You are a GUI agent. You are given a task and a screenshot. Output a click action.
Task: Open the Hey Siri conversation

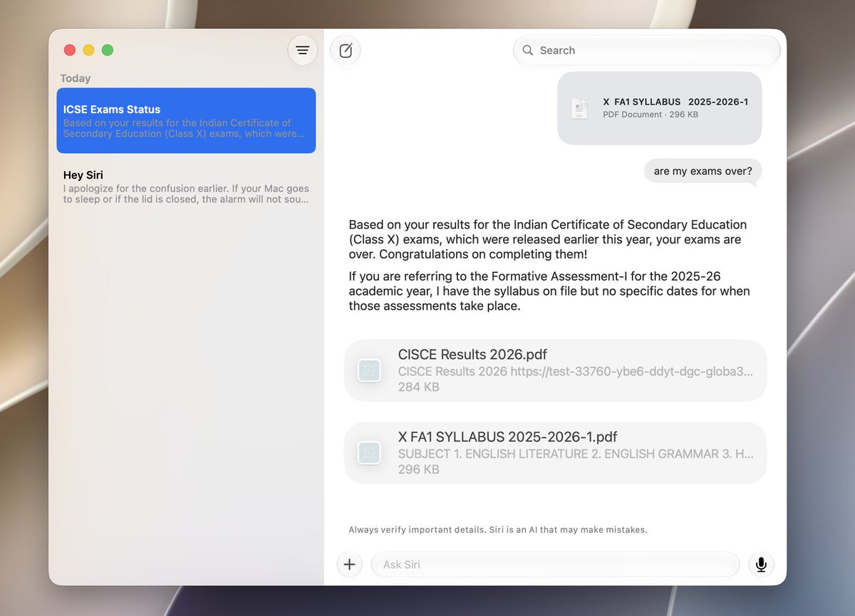186,186
